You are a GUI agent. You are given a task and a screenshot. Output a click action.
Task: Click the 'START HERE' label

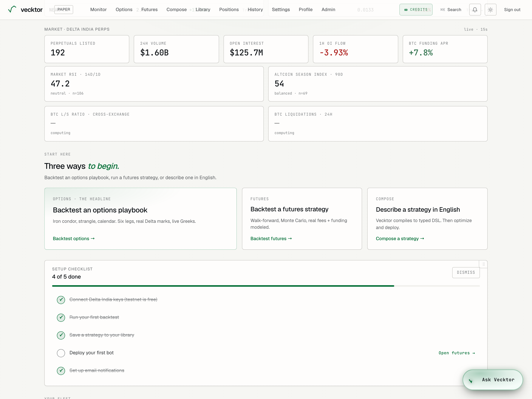pyautogui.click(x=57, y=154)
